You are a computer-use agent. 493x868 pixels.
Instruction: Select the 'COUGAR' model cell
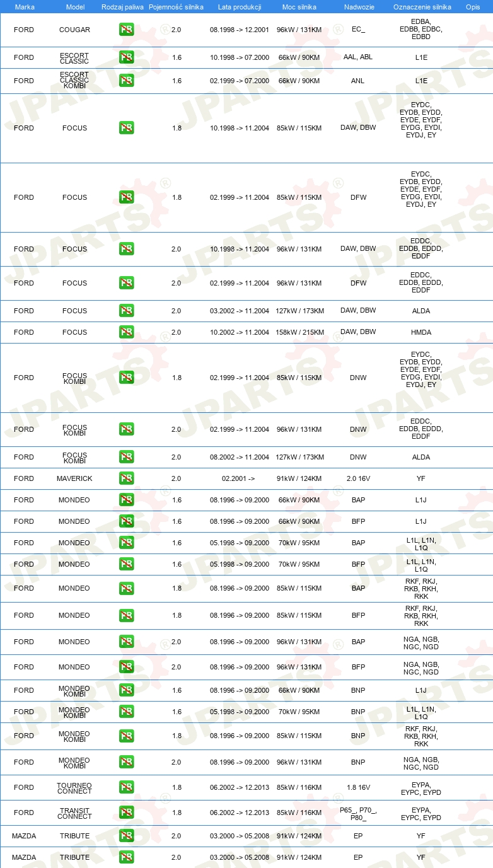[x=74, y=30]
